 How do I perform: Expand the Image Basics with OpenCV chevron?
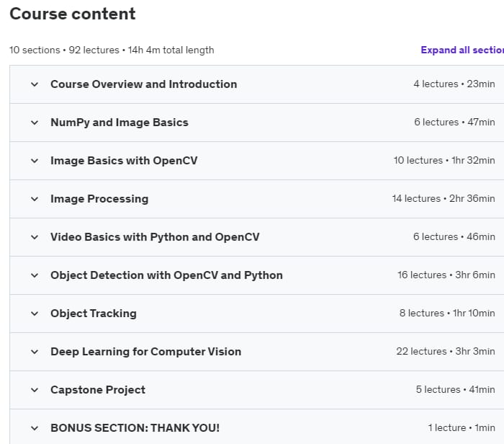point(35,161)
